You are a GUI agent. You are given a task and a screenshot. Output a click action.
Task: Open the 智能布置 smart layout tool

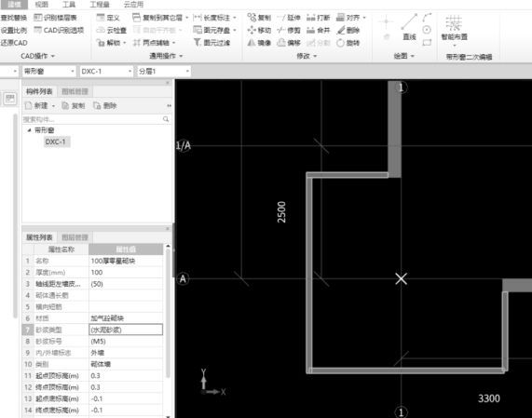click(455, 30)
